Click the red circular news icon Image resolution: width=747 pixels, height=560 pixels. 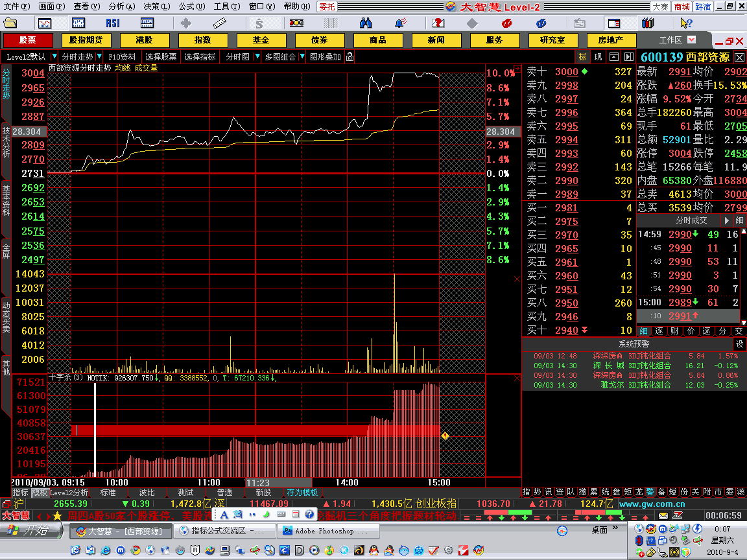tap(507, 23)
